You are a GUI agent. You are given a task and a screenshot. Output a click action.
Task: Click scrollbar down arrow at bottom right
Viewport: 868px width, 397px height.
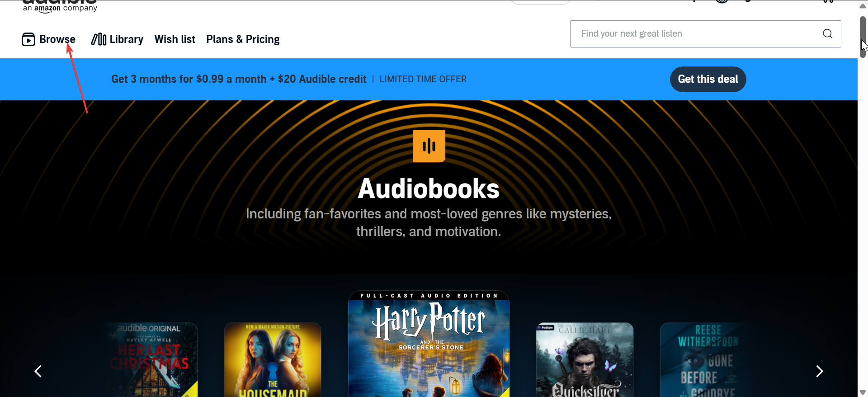click(863, 392)
